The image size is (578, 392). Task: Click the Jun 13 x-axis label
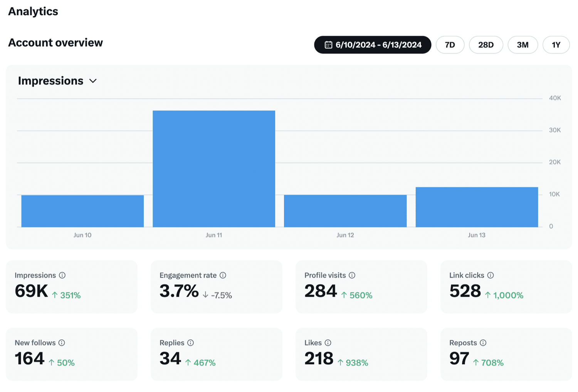coord(477,235)
